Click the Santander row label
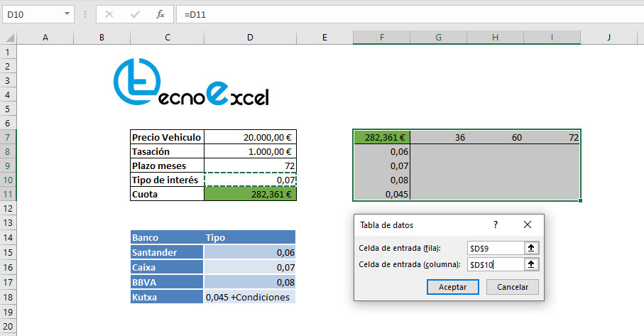Image resolution: width=644 pixels, height=336 pixels. click(x=167, y=252)
